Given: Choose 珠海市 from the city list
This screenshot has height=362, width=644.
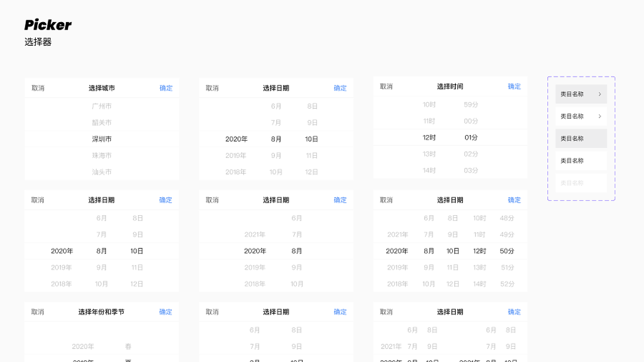Looking at the screenshot, I should 102,155.
